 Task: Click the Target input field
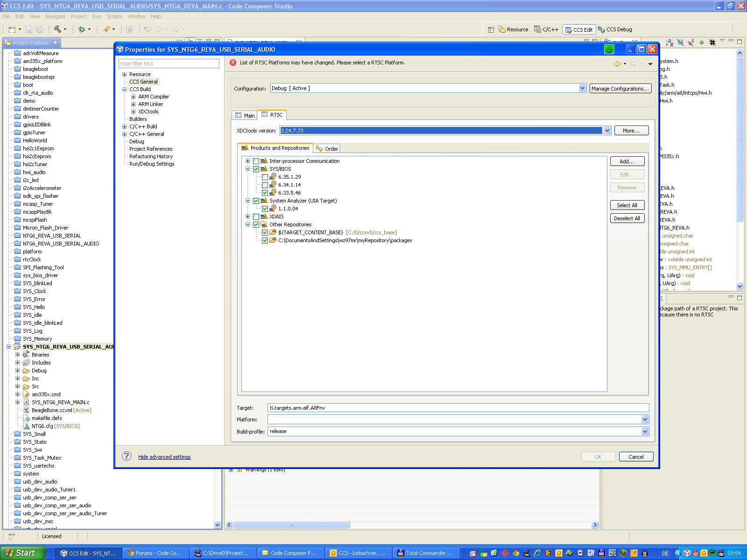click(x=458, y=408)
